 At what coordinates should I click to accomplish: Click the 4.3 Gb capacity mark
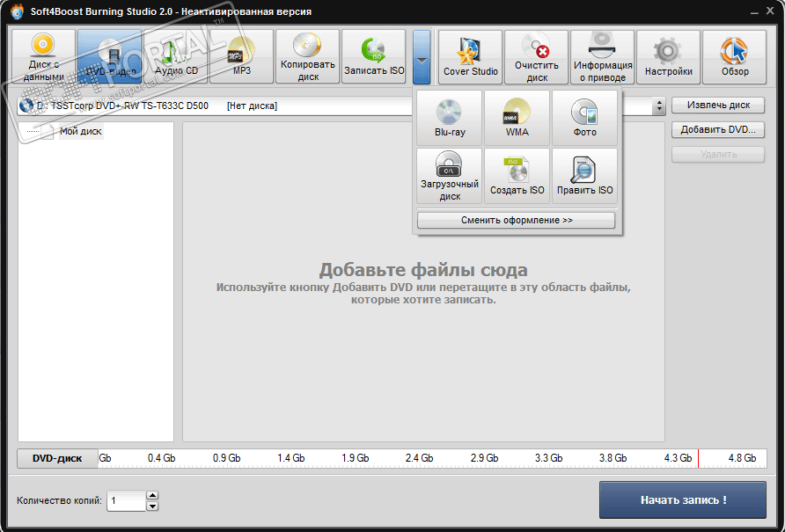(678, 458)
